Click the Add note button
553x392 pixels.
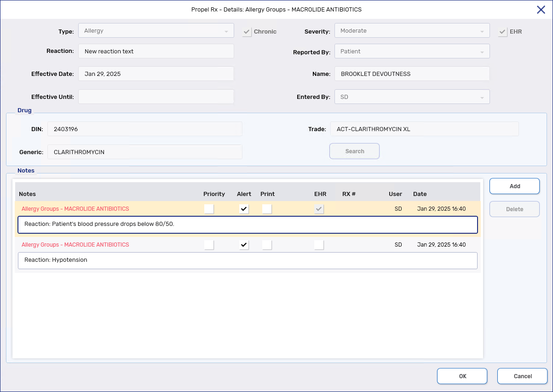click(x=514, y=186)
